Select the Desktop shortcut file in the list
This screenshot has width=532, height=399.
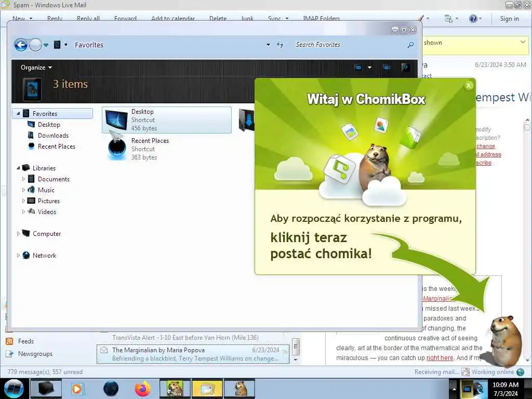[x=167, y=120]
